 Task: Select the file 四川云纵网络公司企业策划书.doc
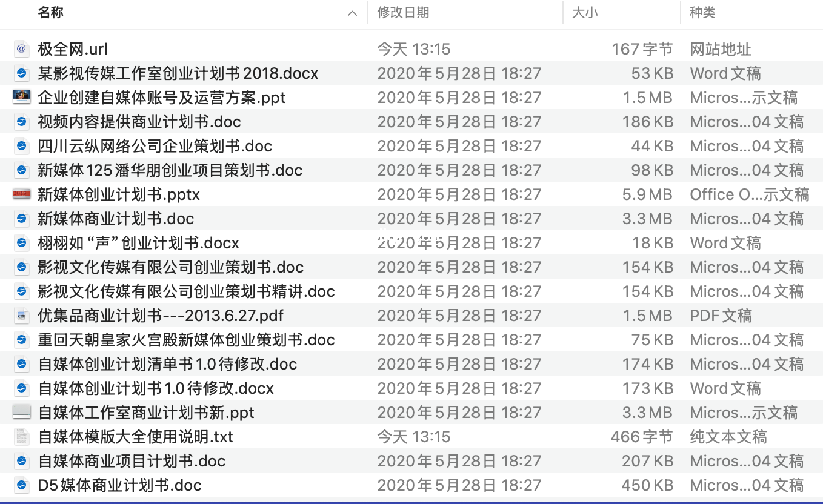(x=155, y=146)
